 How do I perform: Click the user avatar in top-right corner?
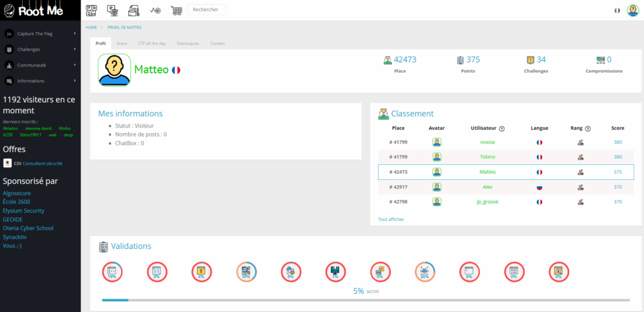632,10
